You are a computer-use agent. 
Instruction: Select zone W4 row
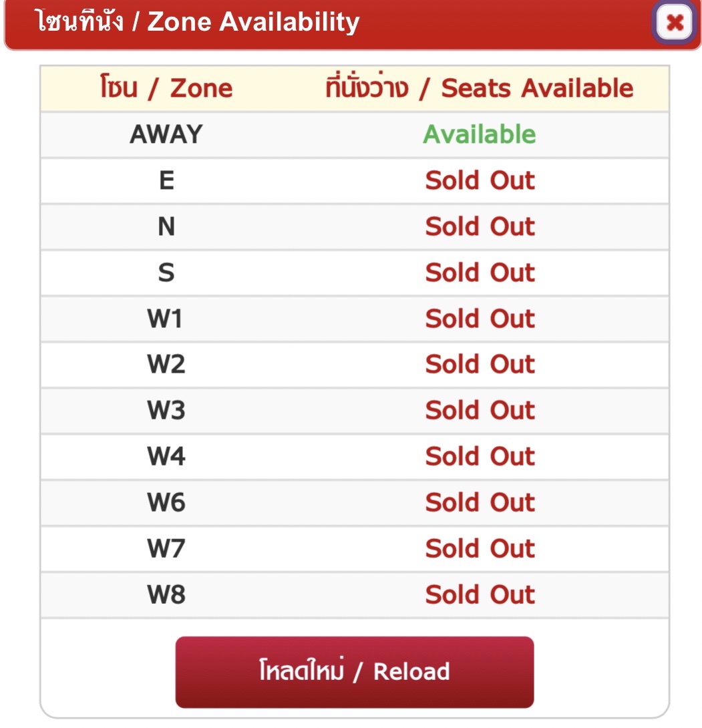pos(355,456)
